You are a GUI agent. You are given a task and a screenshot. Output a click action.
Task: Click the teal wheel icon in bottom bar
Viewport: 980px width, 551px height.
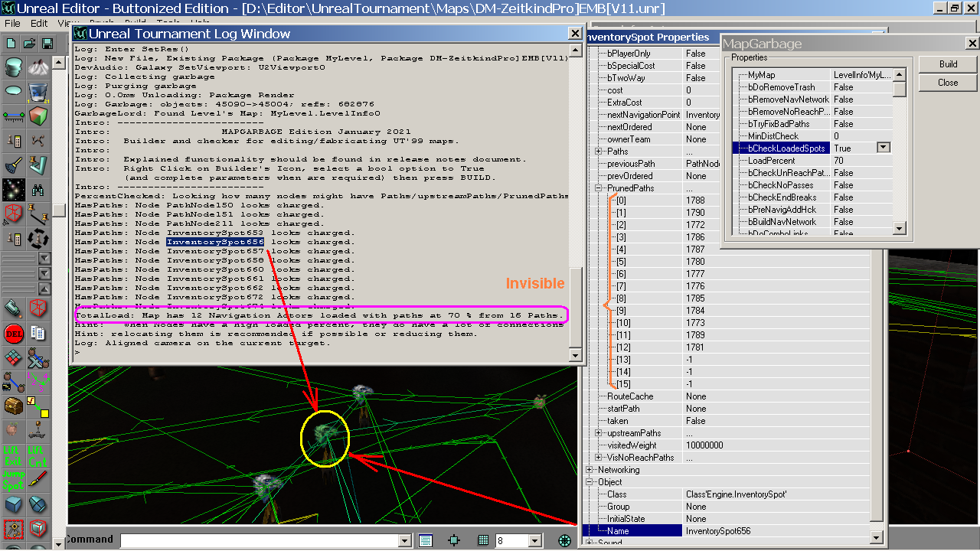click(x=565, y=540)
